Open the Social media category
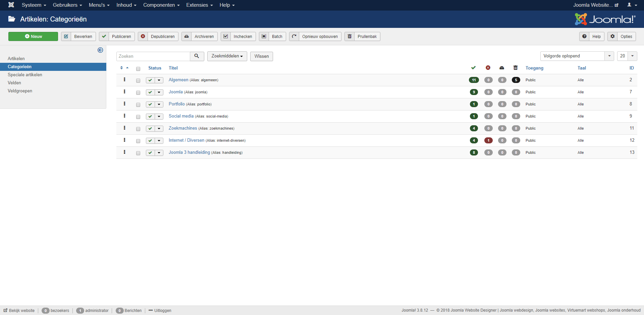The height and width of the screenshot is (315, 644). 181,116
